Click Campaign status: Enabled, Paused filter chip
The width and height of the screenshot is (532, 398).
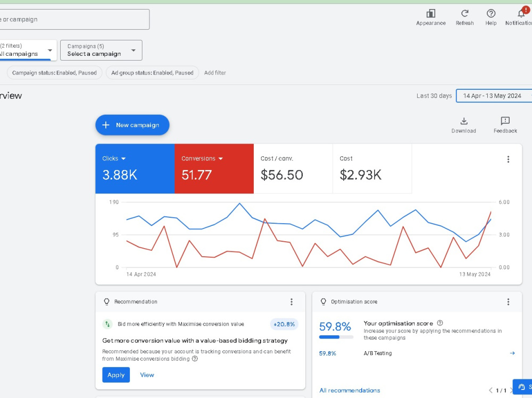[x=54, y=73]
